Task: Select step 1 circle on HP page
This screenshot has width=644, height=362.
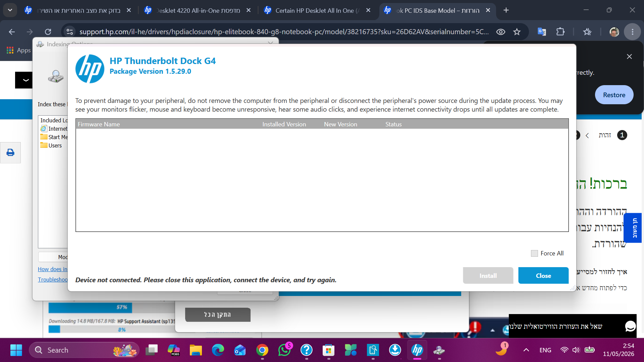Action: point(622,135)
